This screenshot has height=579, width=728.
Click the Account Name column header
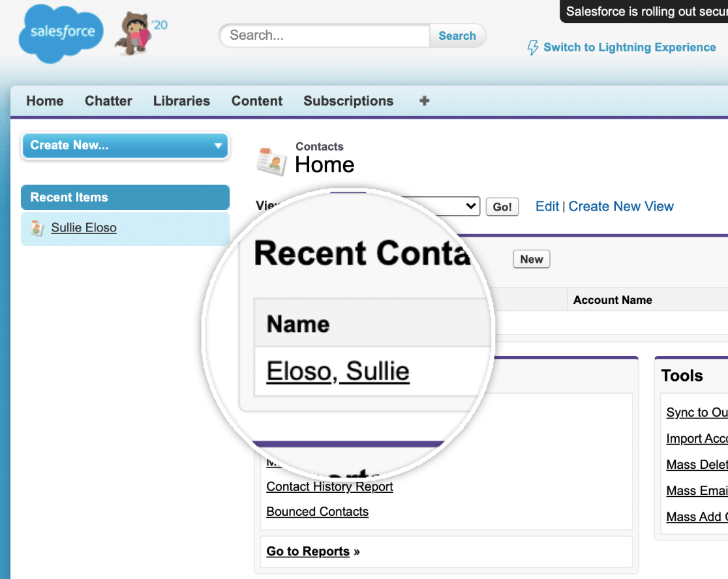point(613,300)
